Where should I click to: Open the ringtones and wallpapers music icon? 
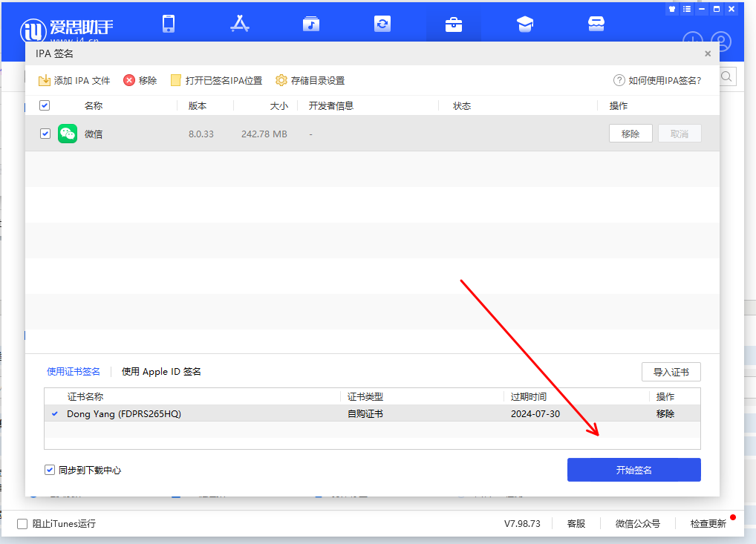coord(311,24)
